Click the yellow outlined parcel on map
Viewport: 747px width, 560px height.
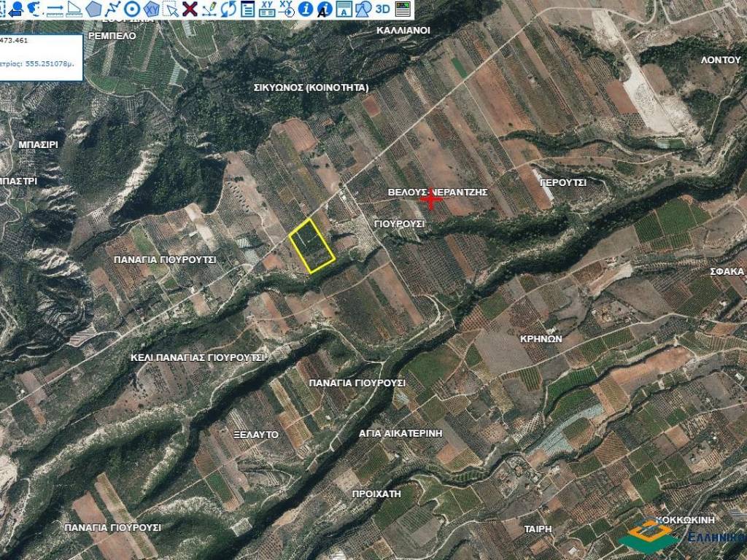(311, 246)
